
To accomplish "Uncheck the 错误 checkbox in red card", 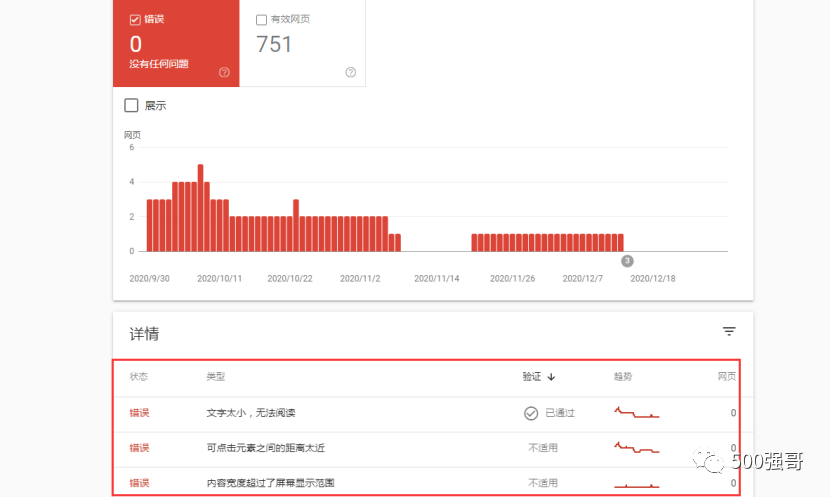I will [x=135, y=20].
